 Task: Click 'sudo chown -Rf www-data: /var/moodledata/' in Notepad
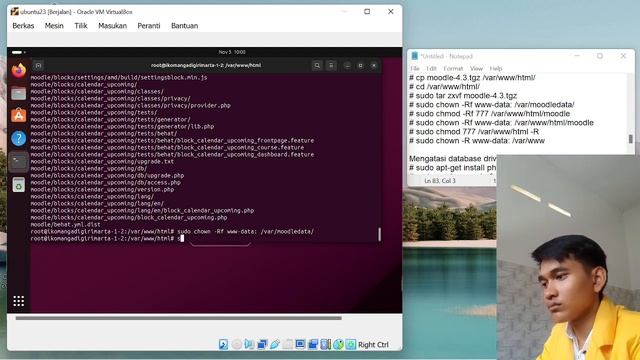pos(491,104)
